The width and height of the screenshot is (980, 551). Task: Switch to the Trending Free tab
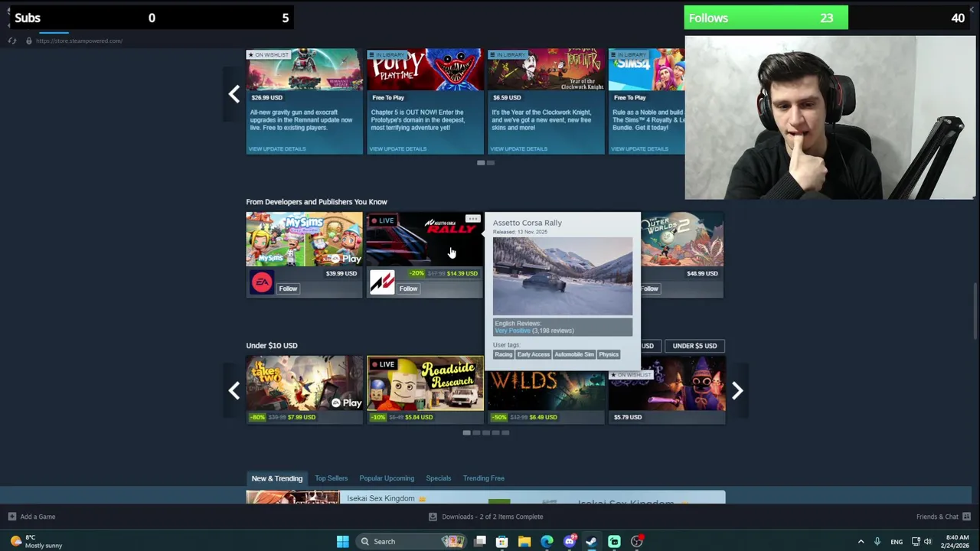(483, 478)
